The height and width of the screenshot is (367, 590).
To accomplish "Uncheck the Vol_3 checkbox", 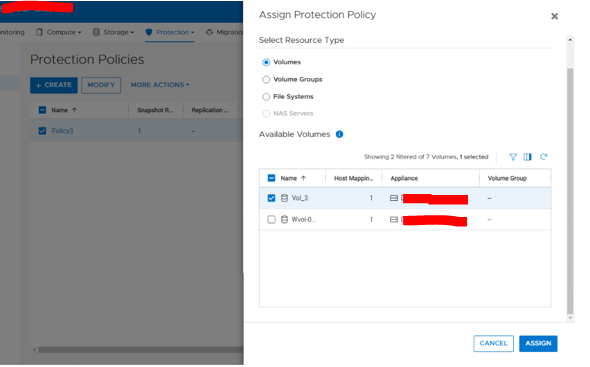I will (271, 198).
